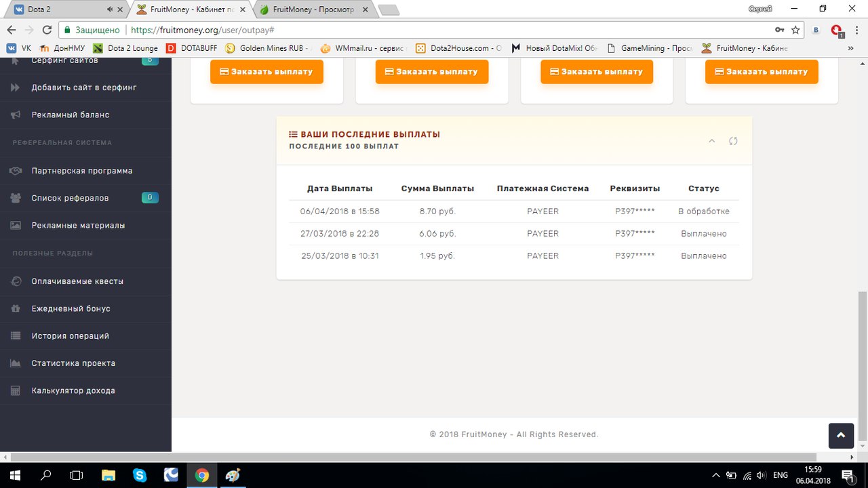
Task: Click the Список рефералов users icon
Action: (16, 198)
